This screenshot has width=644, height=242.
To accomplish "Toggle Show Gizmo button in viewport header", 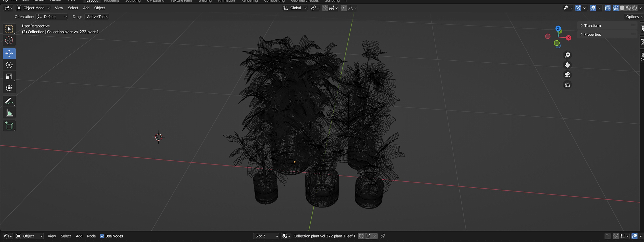I will click(578, 8).
